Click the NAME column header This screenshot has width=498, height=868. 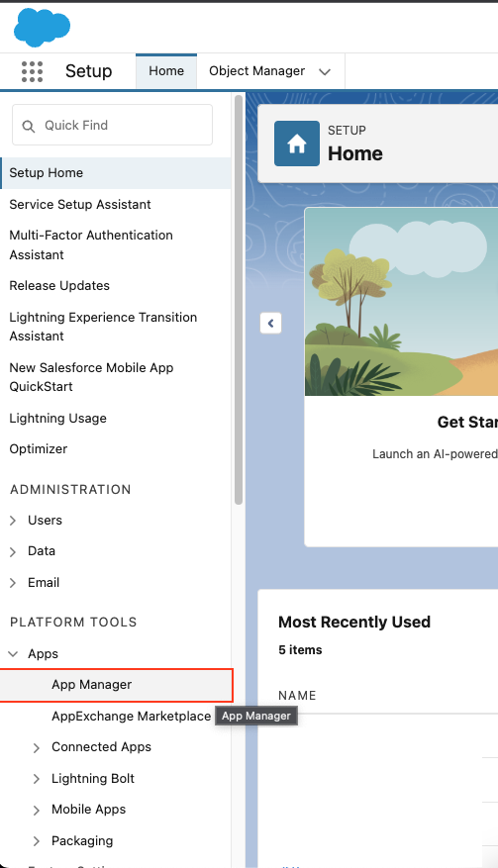[297, 696]
